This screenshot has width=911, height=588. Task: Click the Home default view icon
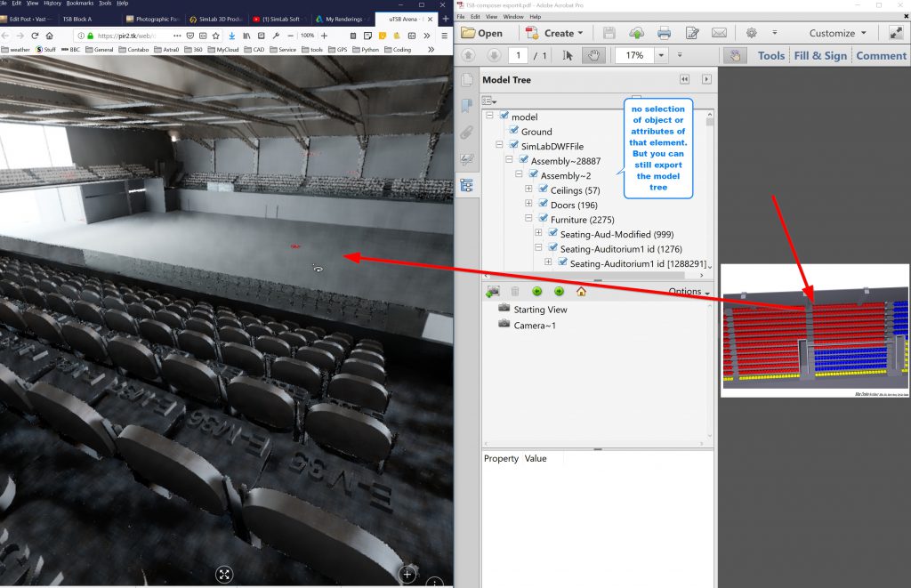581,292
